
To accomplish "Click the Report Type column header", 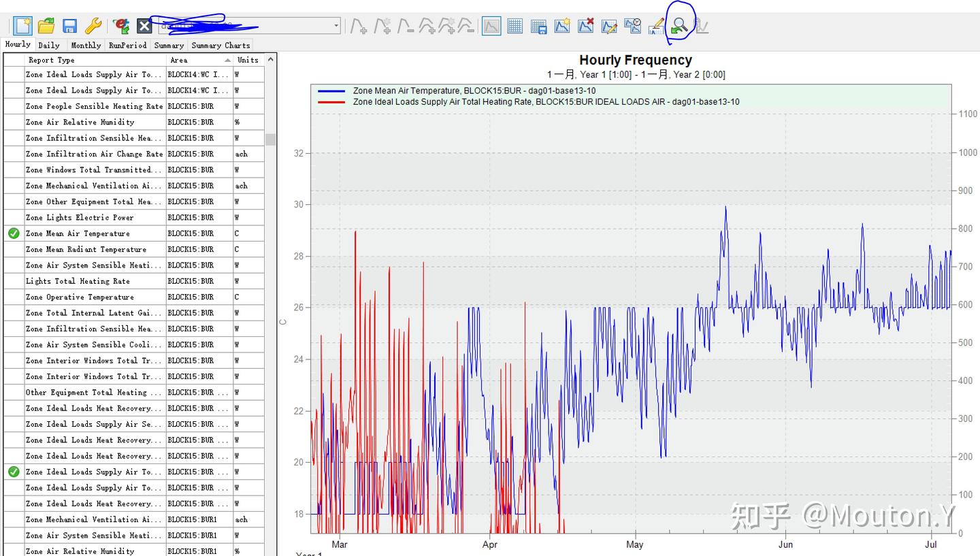I will pos(52,60).
